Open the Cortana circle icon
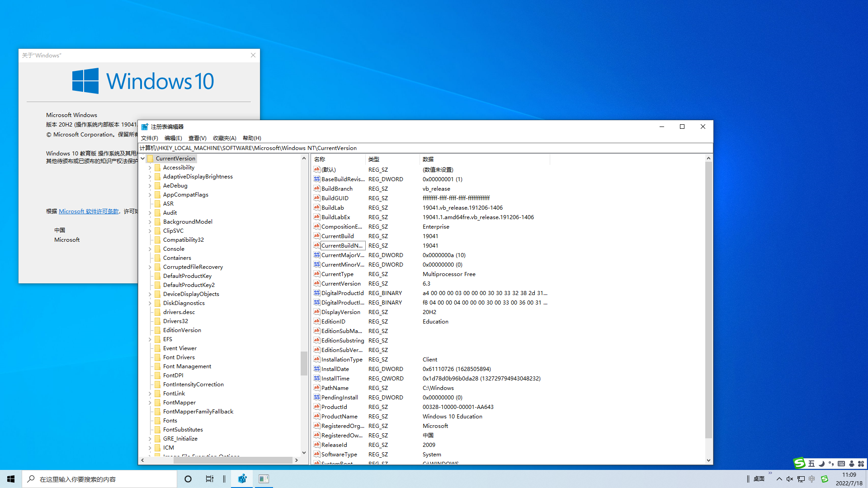 pyautogui.click(x=188, y=479)
